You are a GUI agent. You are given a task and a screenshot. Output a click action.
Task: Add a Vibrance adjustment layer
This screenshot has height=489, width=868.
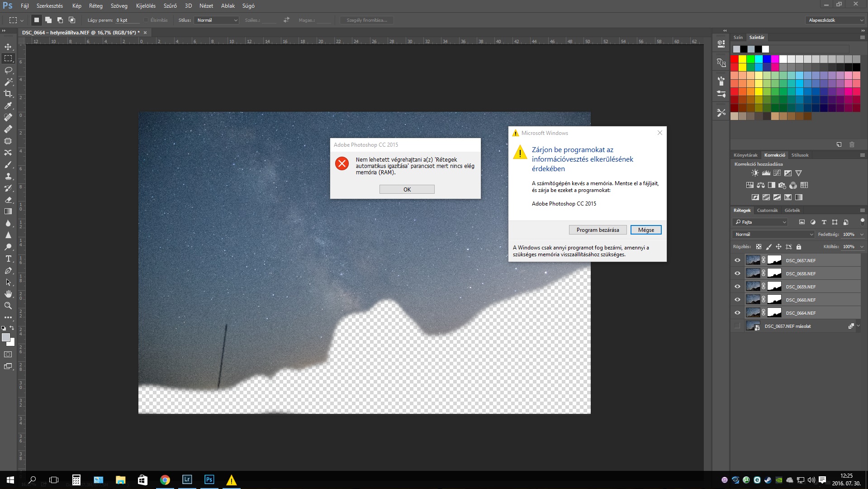(x=799, y=173)
